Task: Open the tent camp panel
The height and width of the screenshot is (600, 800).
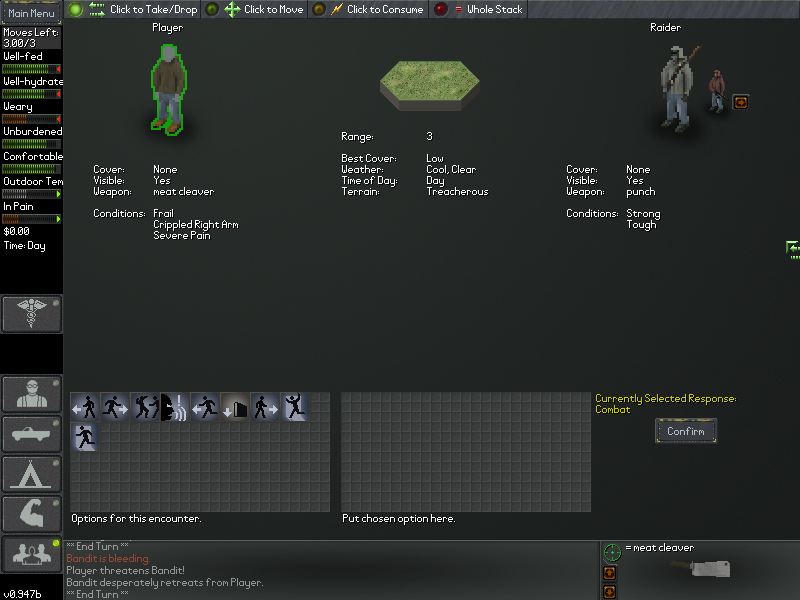Action: [x=31, y=474]
